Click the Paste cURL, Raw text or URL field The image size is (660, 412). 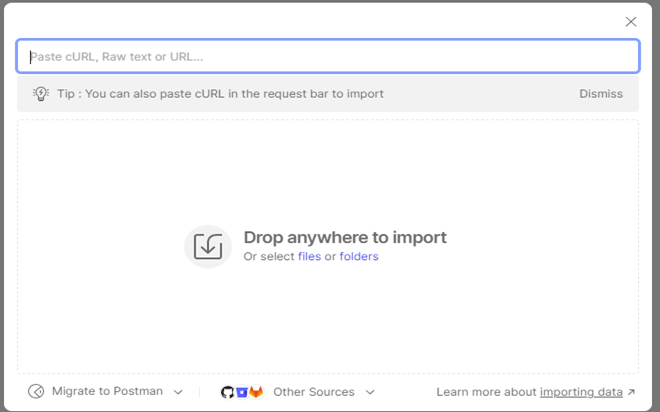pos(328,57)
